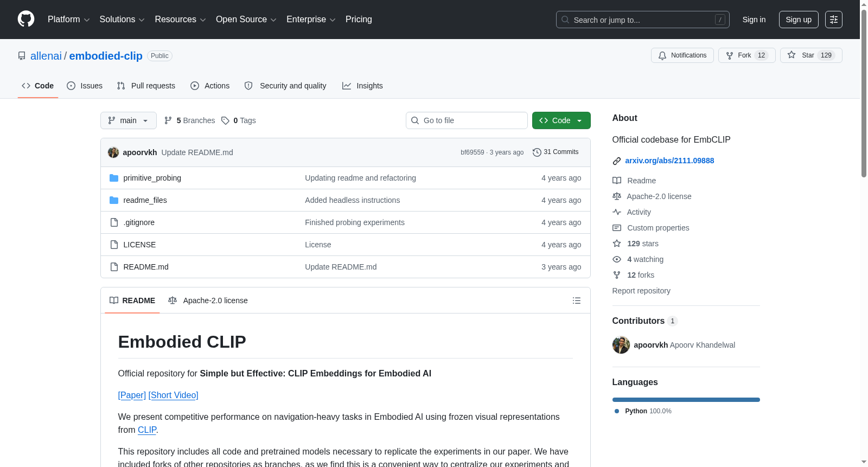Select the README tab in file viewer

click(132, 300)
